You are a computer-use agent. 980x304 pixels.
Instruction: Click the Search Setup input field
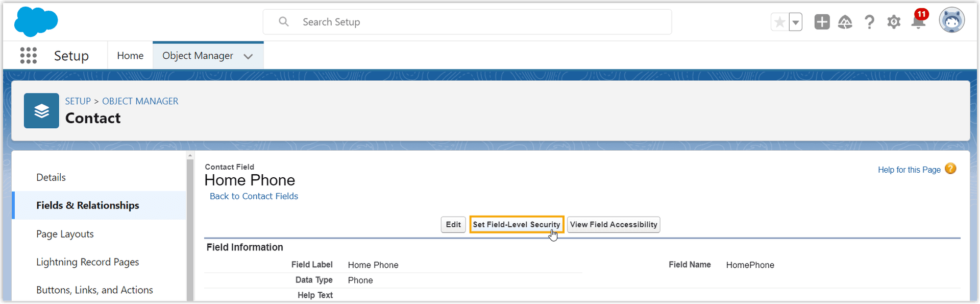click(x=467, y=22)
